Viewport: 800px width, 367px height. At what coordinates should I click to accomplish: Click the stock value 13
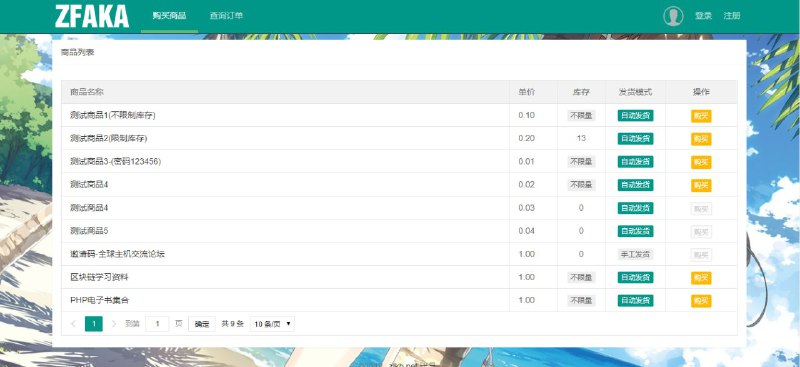click(581, 138)
